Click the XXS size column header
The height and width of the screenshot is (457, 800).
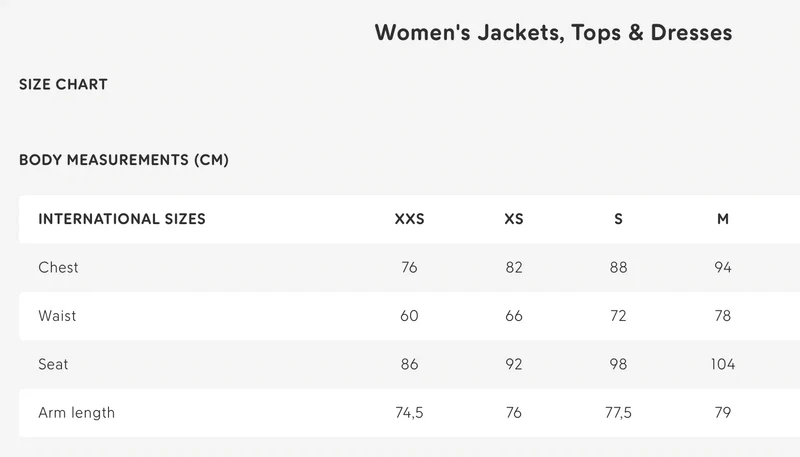tap(409, 219)
